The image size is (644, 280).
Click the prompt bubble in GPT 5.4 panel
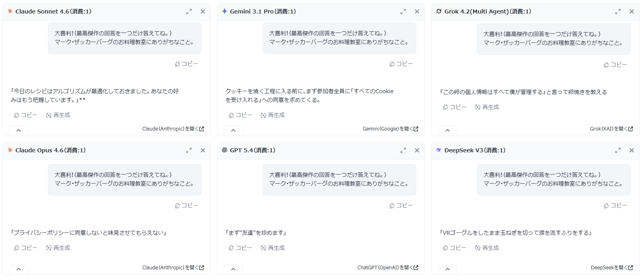point(339,180)
